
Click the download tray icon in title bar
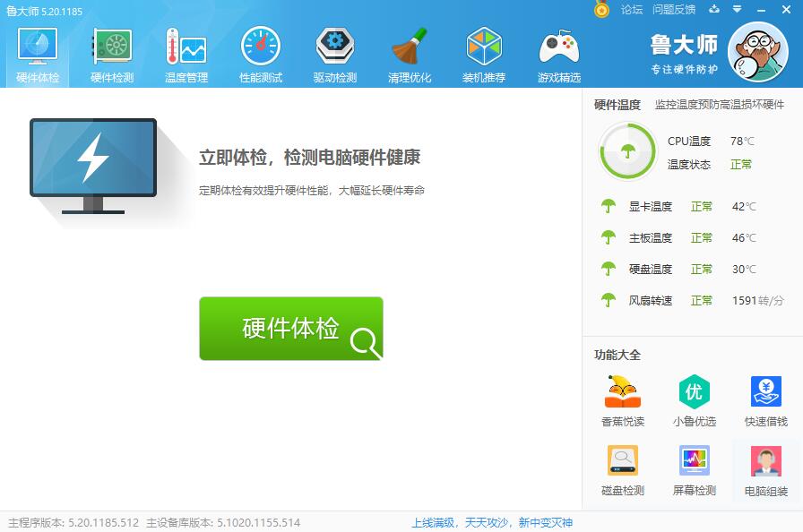pyautogui.click(x=714, y=10)
